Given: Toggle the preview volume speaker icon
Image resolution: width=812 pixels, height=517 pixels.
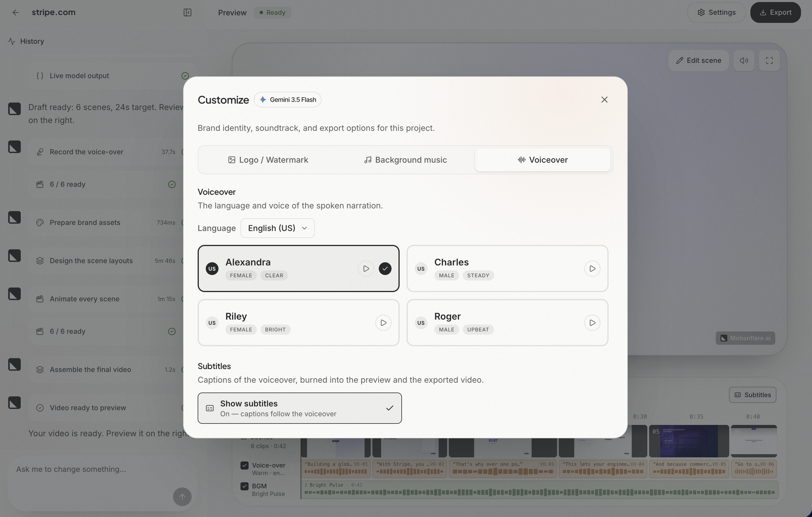Looking at the screenshot, I should (744, 60).
